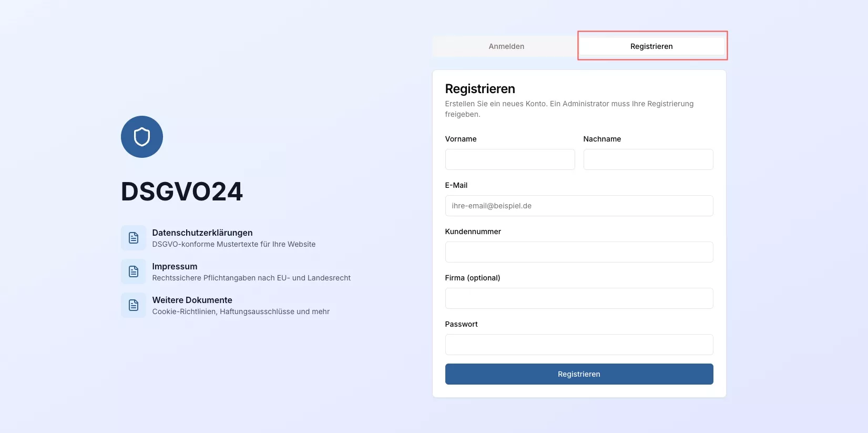Click the Datenschutzerklärungen feature title
The width and height of the screenshot is (868, 433).
coord(202,233)
